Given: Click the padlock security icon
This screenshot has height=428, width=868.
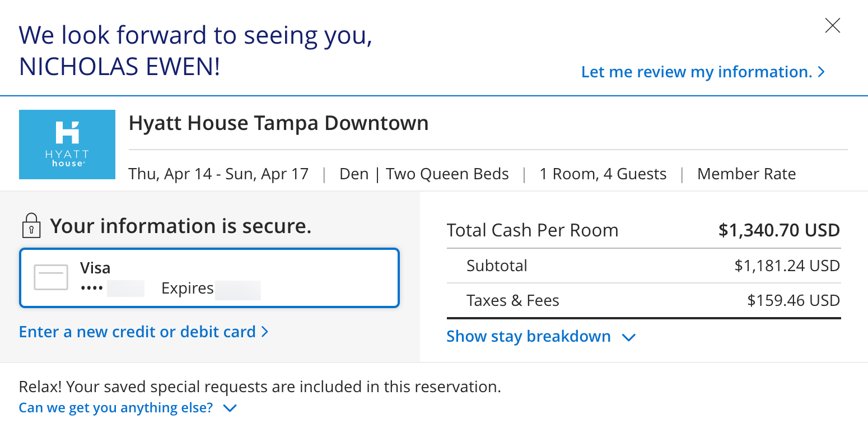Looking at the screenshot, I should [x=31, y=225].
